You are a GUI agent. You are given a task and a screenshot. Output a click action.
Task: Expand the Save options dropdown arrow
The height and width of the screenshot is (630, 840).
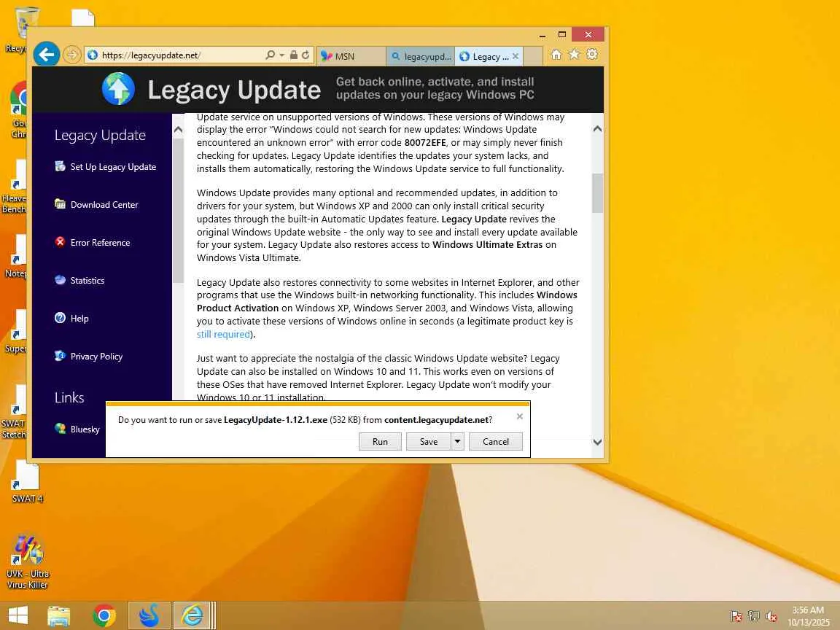click(x=457, y=441)
